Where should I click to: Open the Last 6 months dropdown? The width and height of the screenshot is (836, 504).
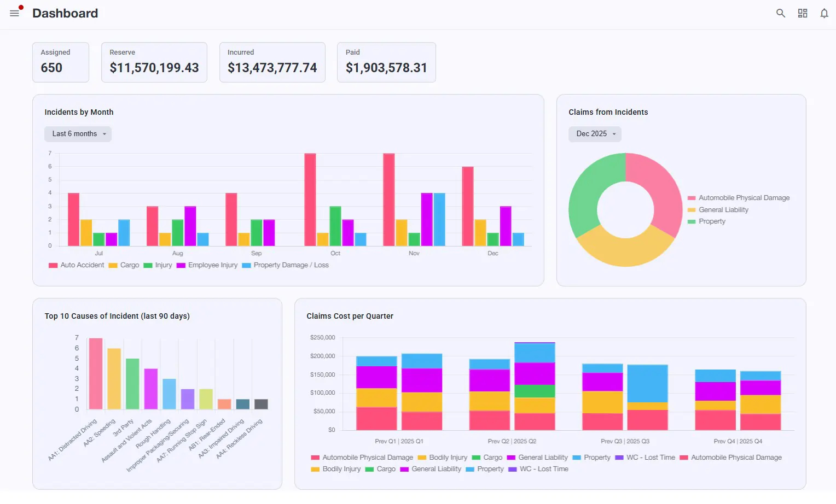coord(78,134)
